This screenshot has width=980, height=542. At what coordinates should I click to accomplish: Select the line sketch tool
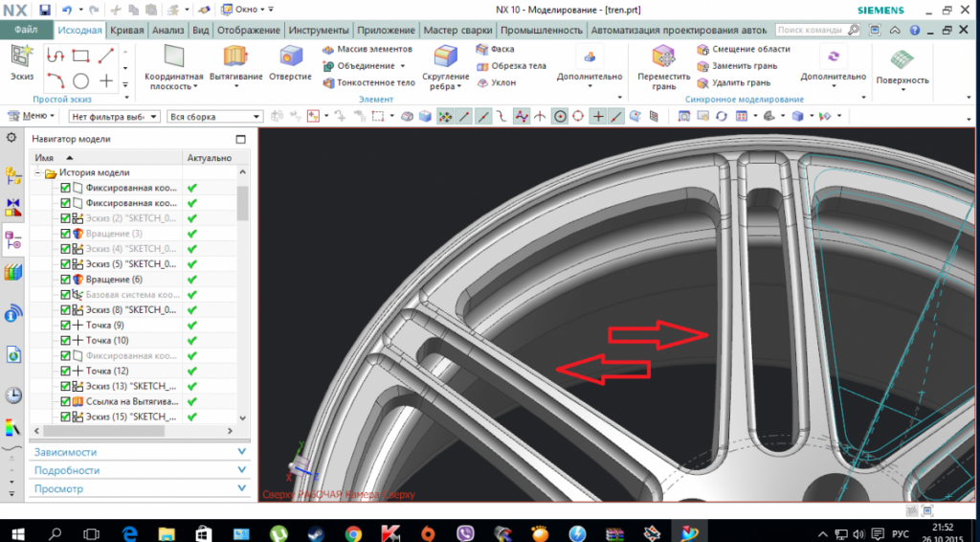106,56
